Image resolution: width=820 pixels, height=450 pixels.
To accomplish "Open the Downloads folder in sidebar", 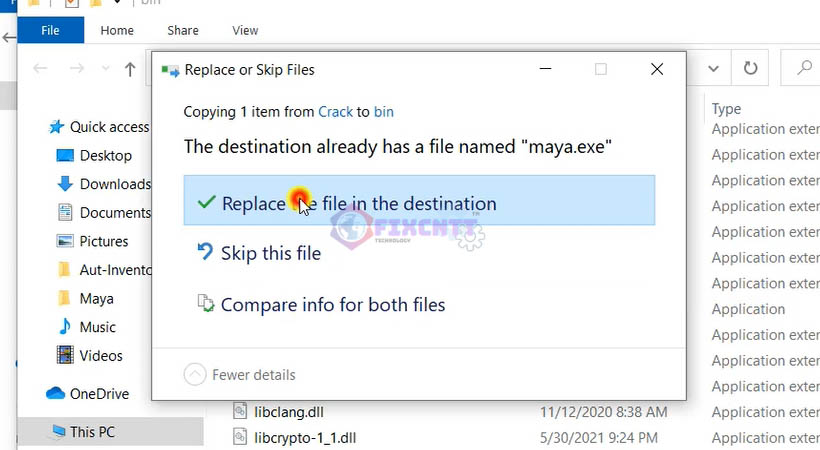I will 114,184.
